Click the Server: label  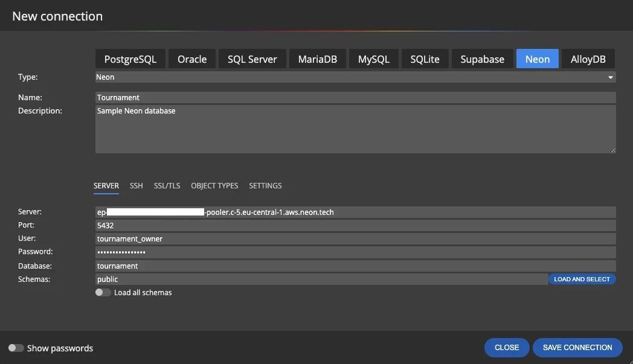tap(30, 212)
